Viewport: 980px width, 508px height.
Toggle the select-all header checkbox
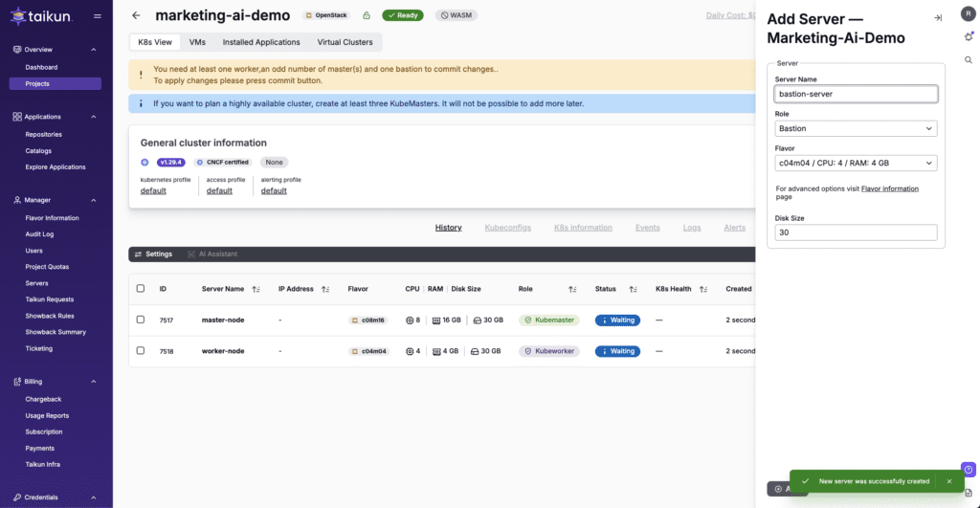pyautogui.click(x=141, y=289)
